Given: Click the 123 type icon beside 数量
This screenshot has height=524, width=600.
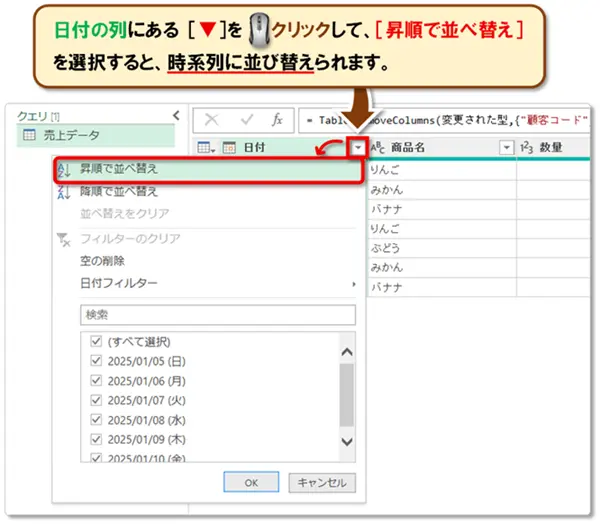Looking at the screenshot, I should (x=527, y=147).
